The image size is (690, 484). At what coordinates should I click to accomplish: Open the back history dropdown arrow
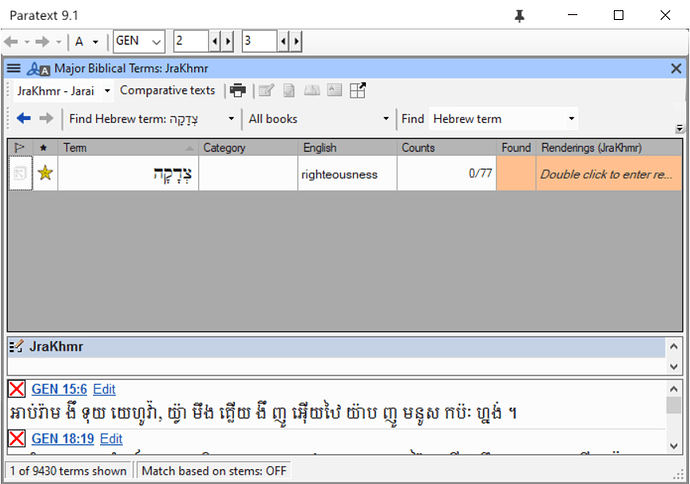(x=27, y=42)
